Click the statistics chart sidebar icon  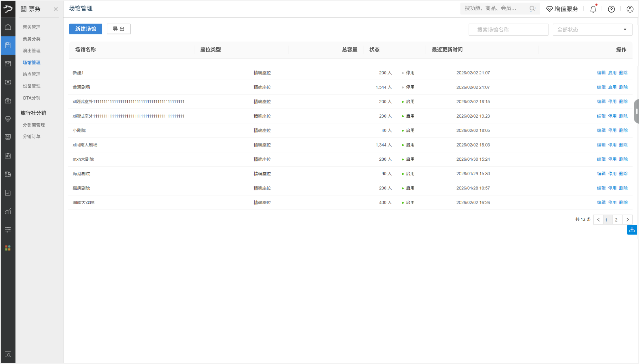8,211
